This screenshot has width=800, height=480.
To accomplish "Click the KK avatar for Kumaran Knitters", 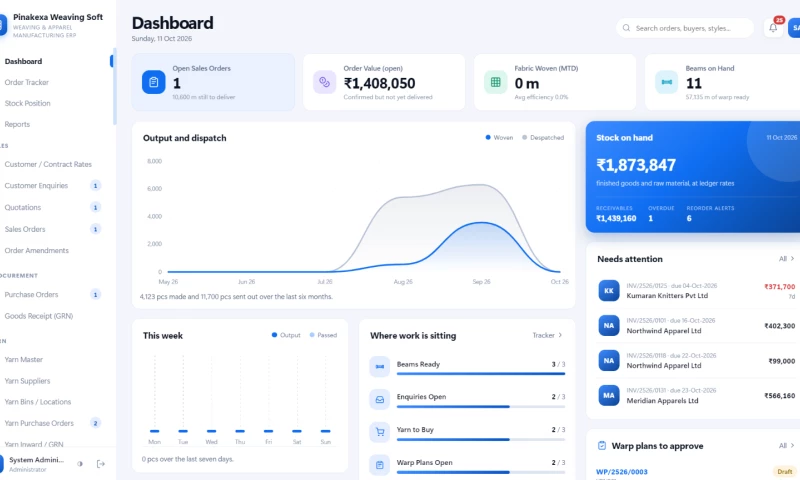I will [609, 291].
